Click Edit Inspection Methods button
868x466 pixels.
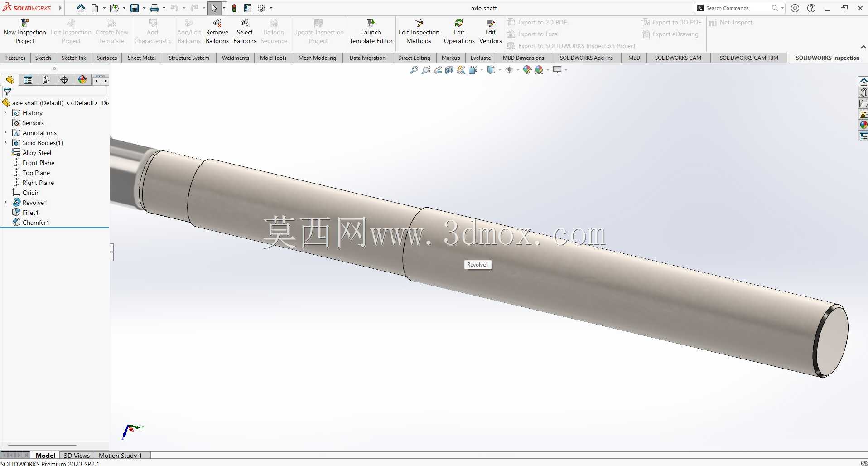(419, 32)
